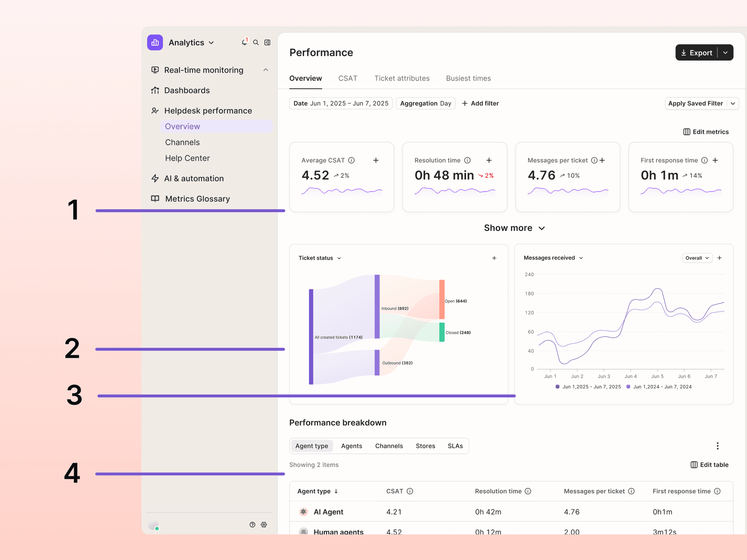Screen dimensions: 747x560
Task: Click Add filter
Action: coord(480,103)
